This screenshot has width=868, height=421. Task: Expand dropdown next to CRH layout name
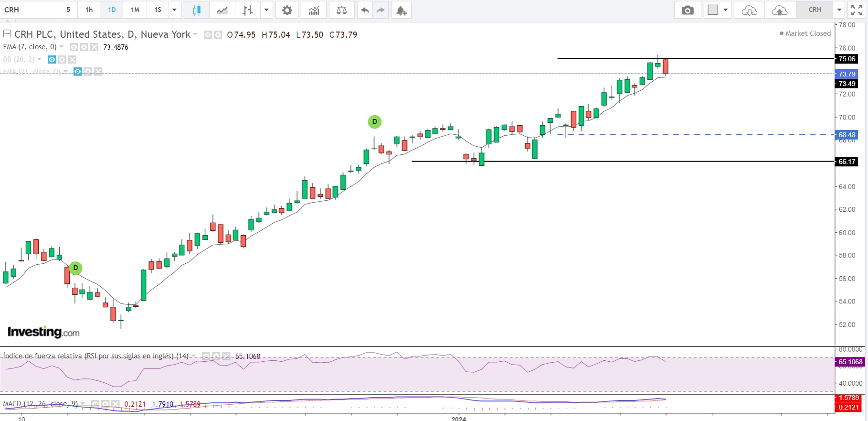click(839, 10)
